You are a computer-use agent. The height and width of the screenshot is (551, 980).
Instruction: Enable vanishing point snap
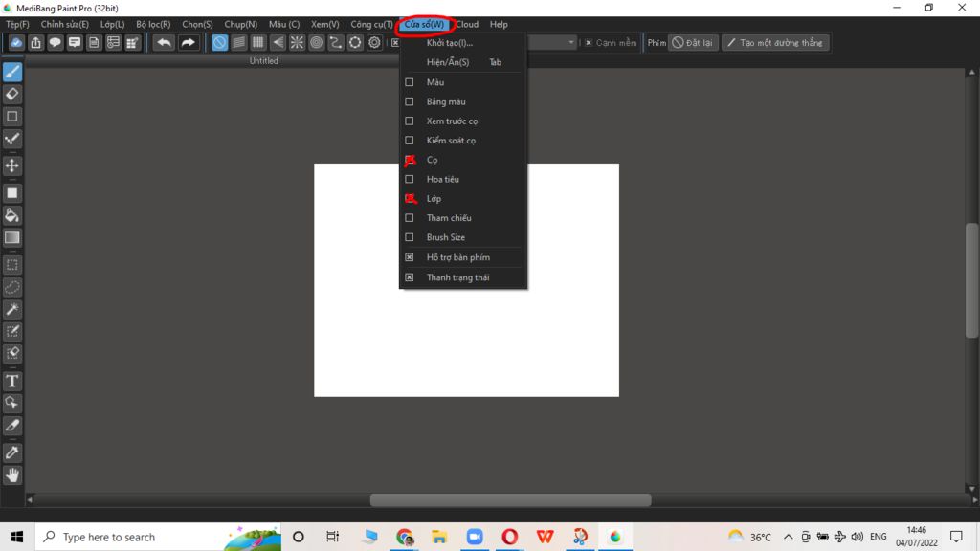(x=278, y=42)
